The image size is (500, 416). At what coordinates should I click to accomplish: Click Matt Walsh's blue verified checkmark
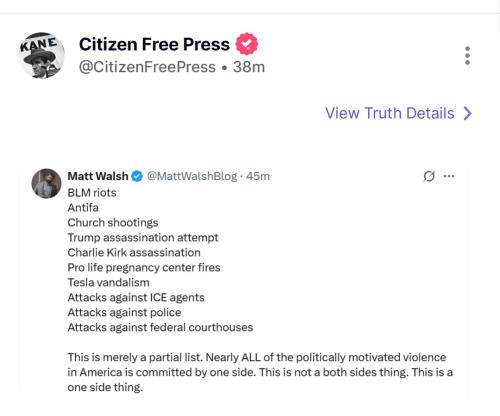coord(137,176)
